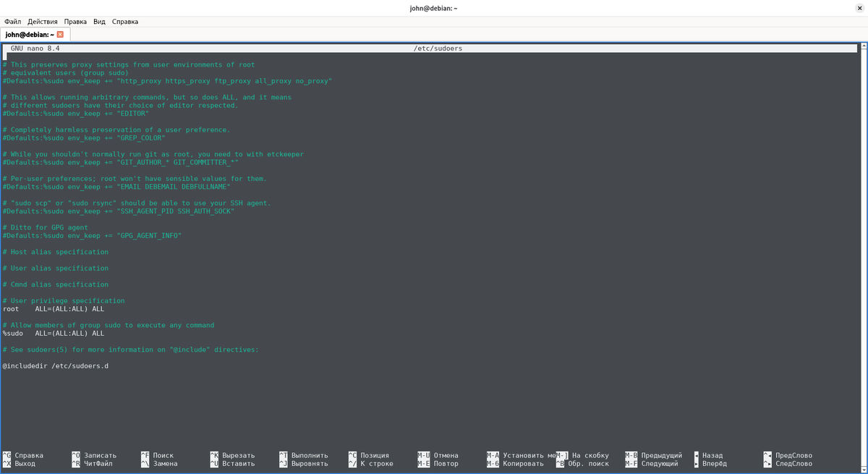
Task: Close the john@debian: ~ tab with its red X
Action: [60, 35]
